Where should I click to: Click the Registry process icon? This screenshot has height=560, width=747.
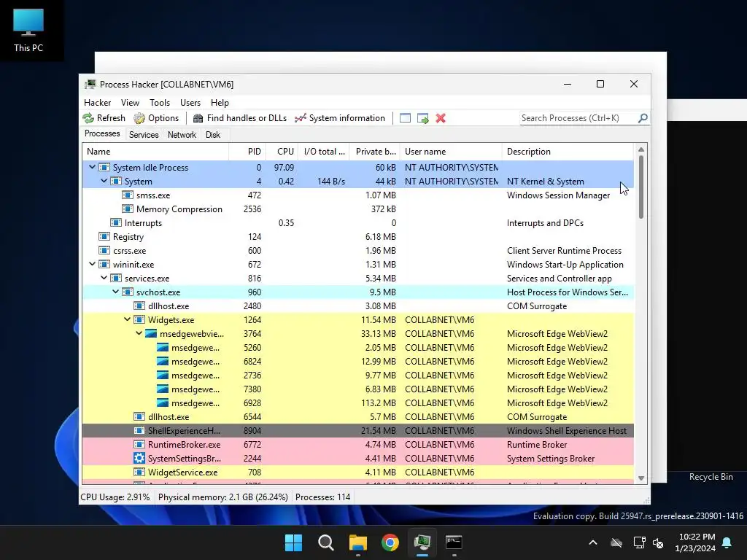point(104,237)
